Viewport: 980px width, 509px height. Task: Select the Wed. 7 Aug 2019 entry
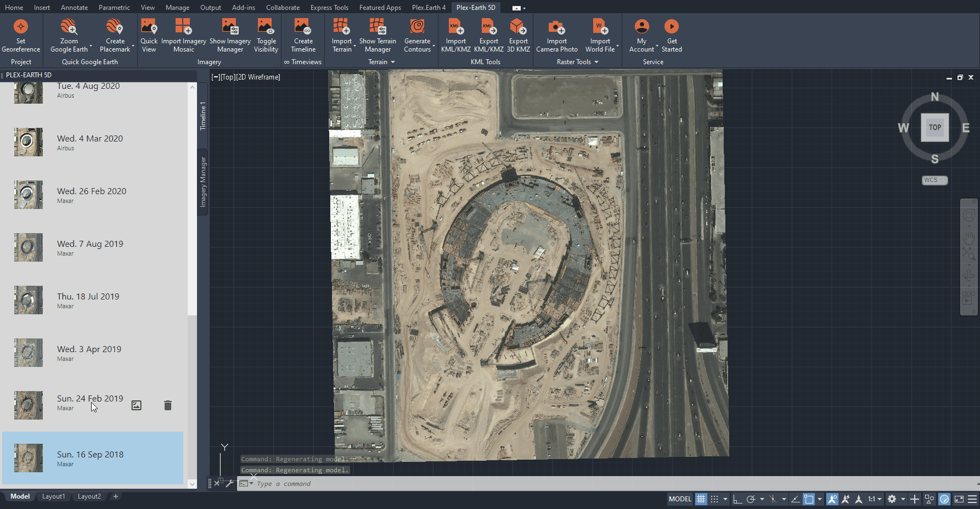[x=93, y=247]
